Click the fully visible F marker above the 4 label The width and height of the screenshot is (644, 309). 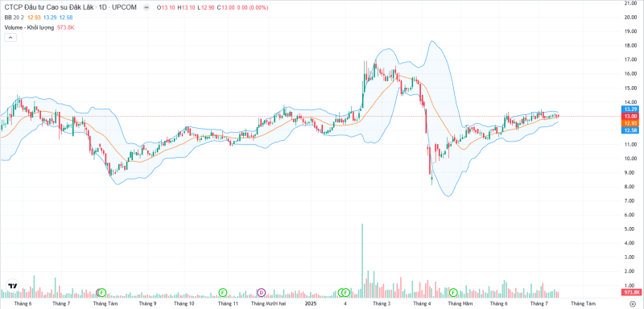point(346,292)
